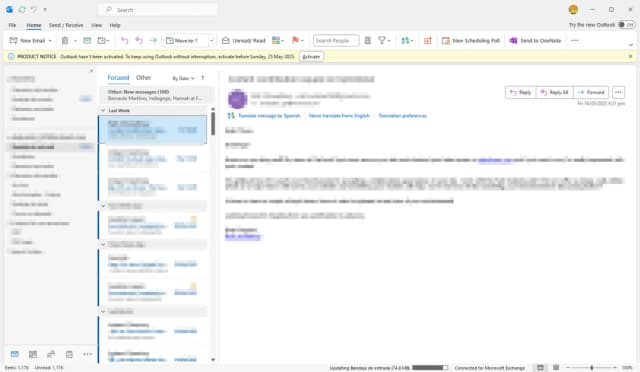Click the Undo icon in the title bar
The height and width of the screenshot is (372, 640).
pos(33,9)
